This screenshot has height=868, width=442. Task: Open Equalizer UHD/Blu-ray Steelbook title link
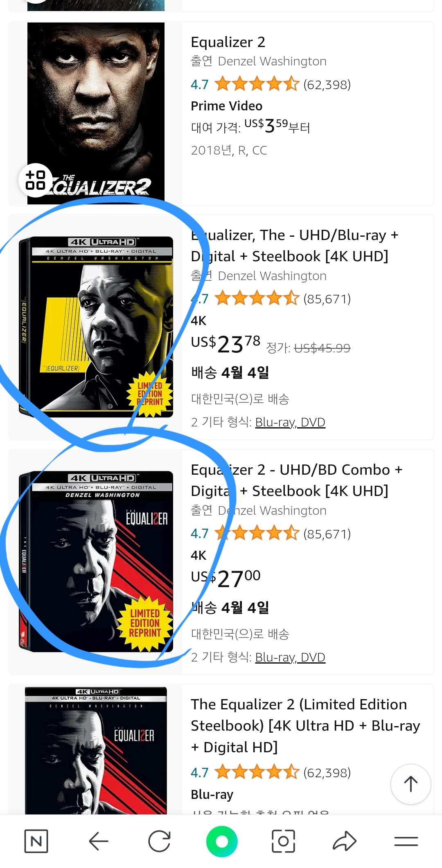(x=295, y=246)
